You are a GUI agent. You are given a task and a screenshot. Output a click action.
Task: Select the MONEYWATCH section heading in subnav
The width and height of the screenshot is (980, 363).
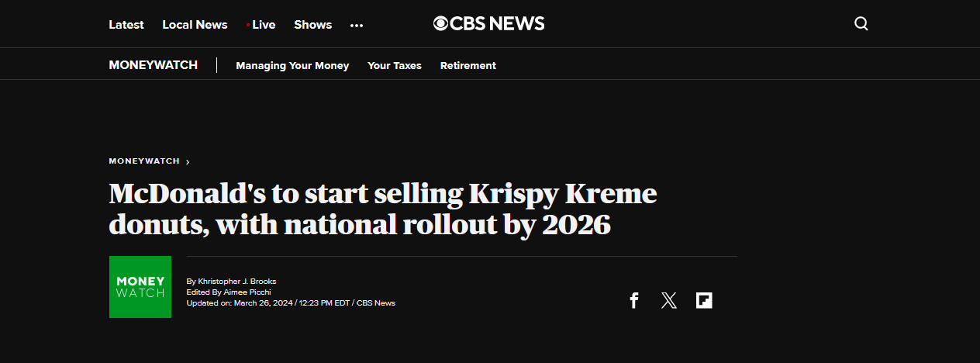click(x=154, y=65)
